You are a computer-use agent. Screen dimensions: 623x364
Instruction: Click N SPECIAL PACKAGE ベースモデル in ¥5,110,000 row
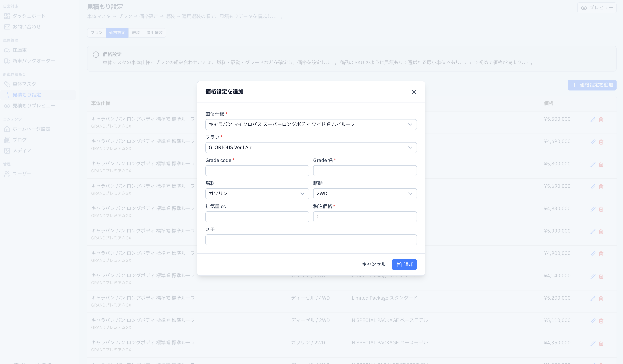(390, 320)
